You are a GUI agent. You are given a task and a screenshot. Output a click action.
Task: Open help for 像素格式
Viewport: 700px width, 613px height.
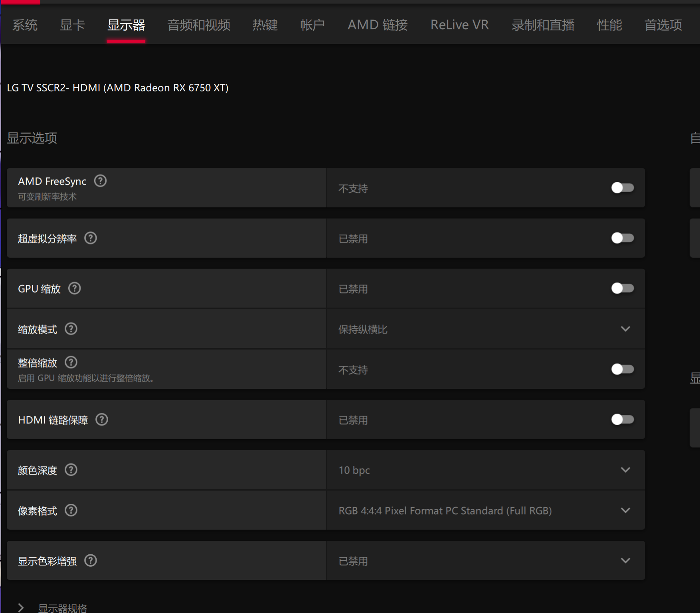[71, 510]
